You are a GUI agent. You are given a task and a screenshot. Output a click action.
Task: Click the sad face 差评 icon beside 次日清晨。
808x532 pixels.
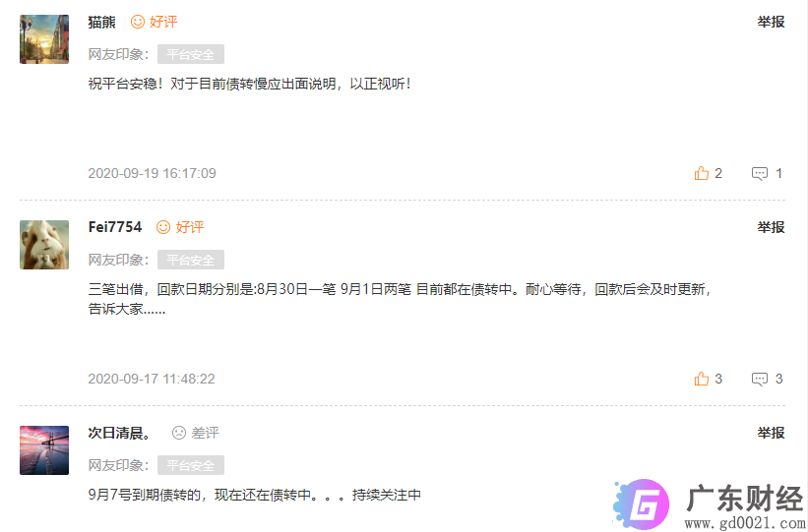179,433
